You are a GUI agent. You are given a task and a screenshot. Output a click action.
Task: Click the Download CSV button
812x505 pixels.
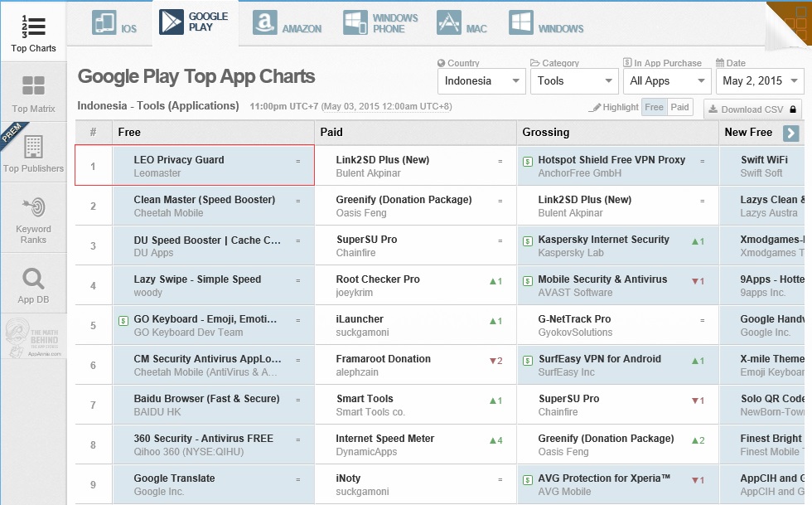(752, 109)
